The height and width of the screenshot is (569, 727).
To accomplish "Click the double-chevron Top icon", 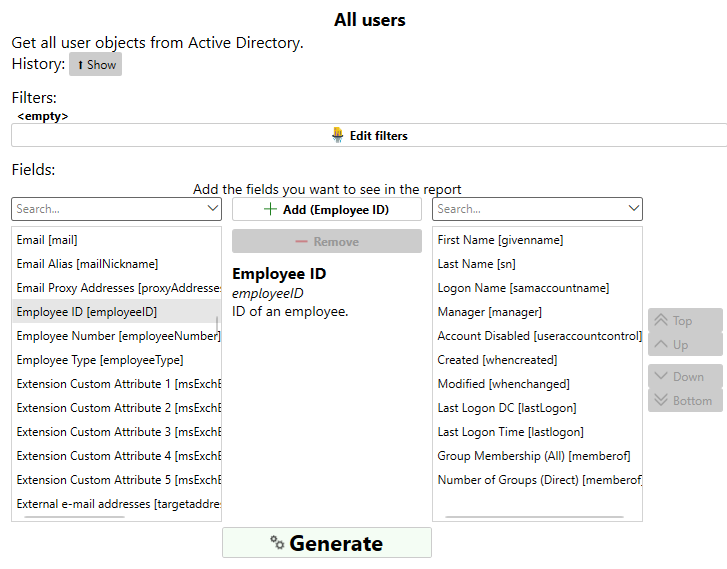I will [661, 320].
